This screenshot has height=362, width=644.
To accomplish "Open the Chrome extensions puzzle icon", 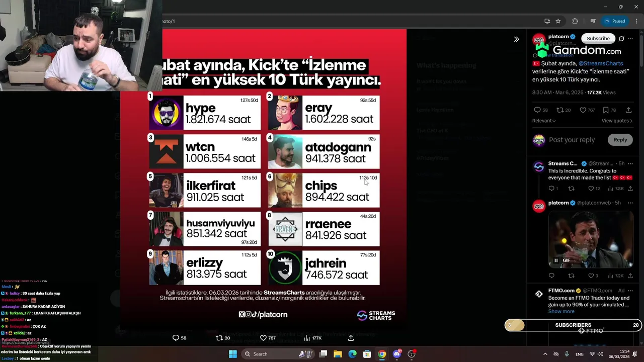I will click(x=575, y=21).
